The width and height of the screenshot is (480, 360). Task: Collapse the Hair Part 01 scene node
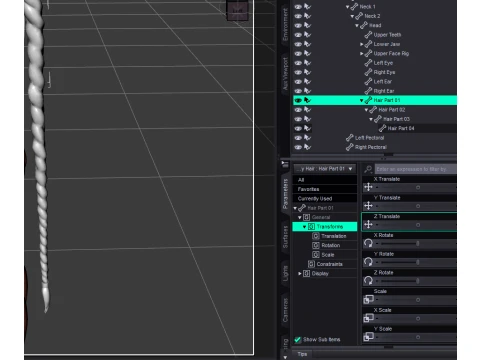(361, 100)
